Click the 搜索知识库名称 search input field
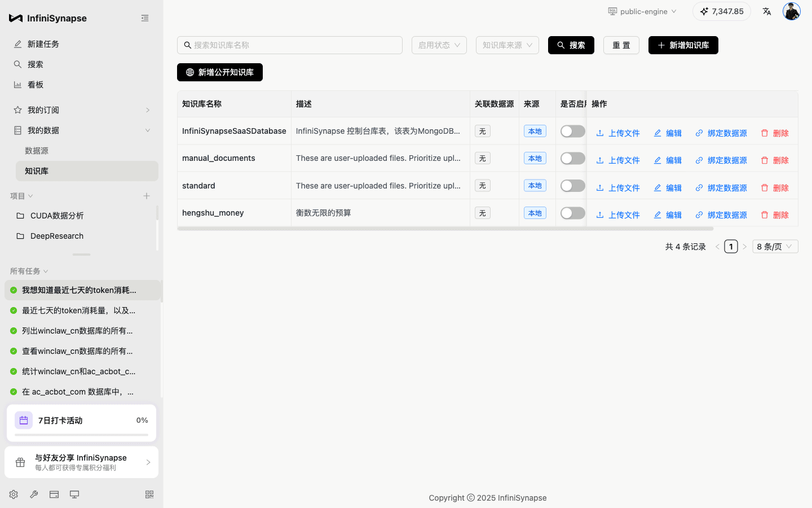Image resolution: width=812 pixels, height=508 pixels. click(293, 45)
